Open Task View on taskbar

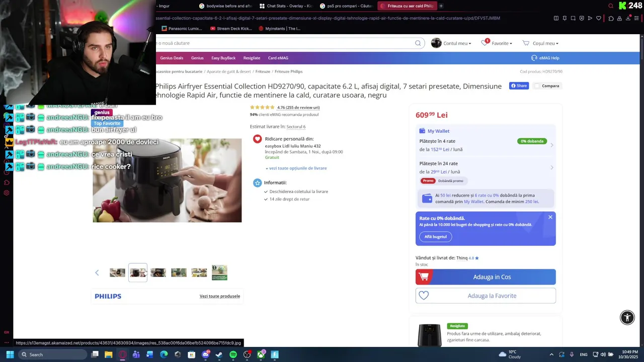pos(95,354)
